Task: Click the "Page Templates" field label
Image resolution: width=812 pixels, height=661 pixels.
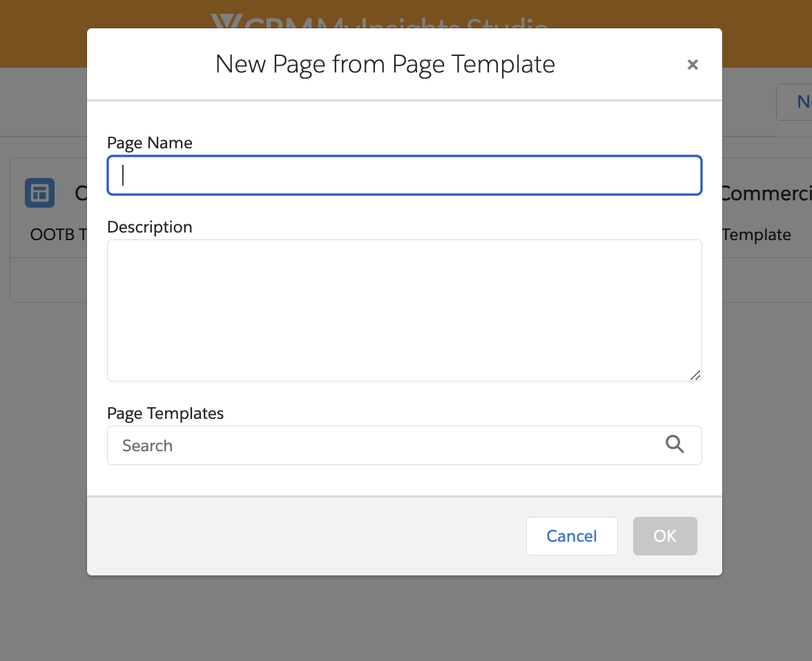Action: pos(166,413)
